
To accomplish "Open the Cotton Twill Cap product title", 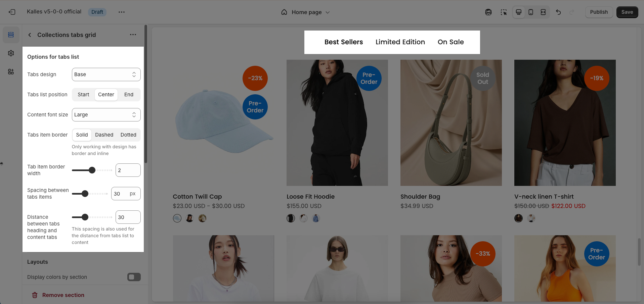I will pyautogui.click(x=197, y=197).
